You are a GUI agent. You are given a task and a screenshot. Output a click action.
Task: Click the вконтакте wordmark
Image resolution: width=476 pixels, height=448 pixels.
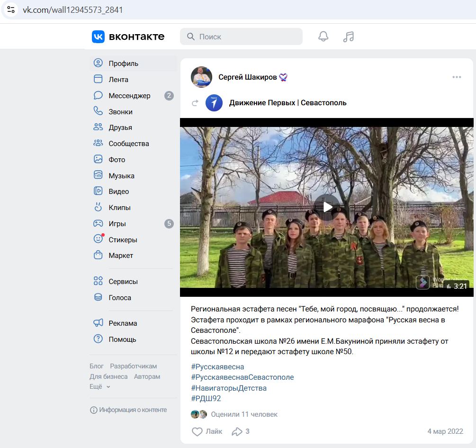[136, 37]
